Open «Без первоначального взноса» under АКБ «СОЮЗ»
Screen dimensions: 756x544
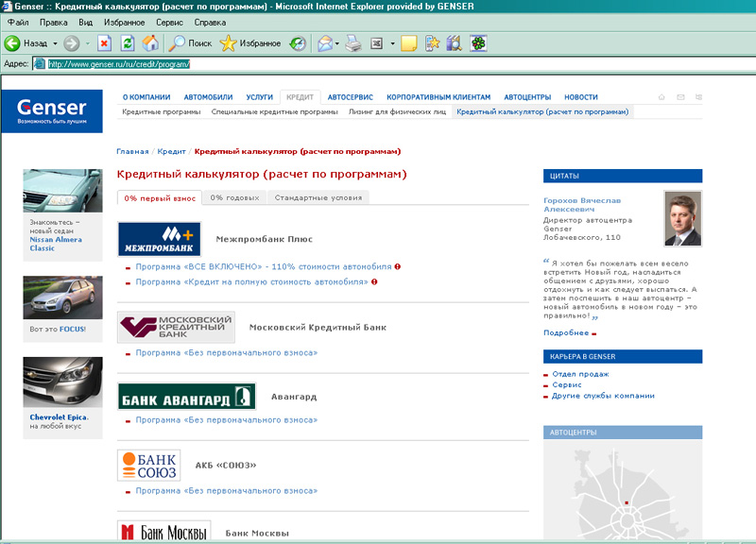pyautogui.click(x=227, y=491)
